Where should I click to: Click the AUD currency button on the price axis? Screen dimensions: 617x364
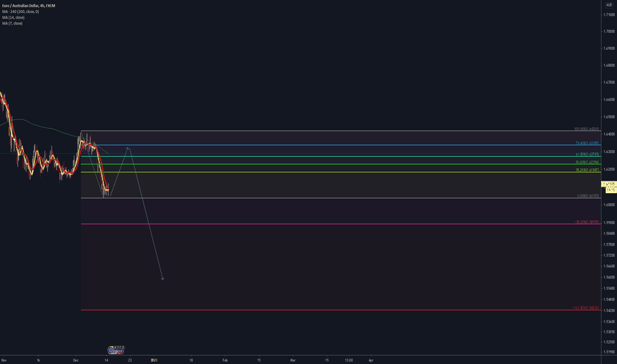[x=609, y=5]
